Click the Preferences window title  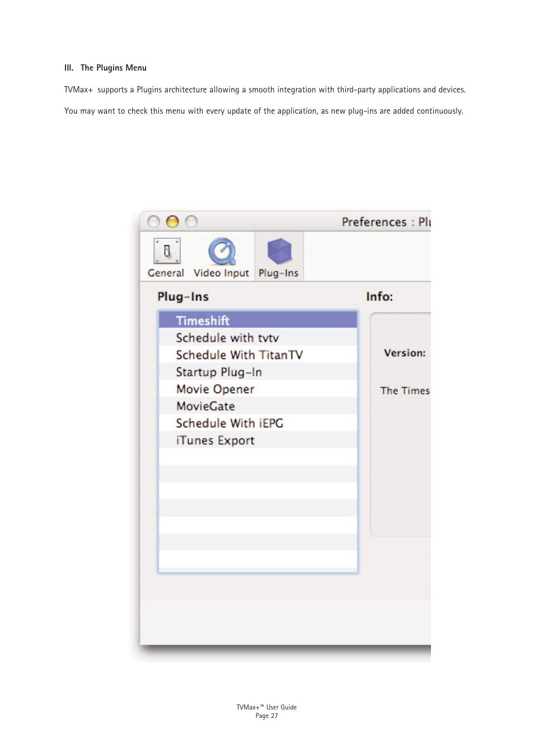click(x=386, y=222)
